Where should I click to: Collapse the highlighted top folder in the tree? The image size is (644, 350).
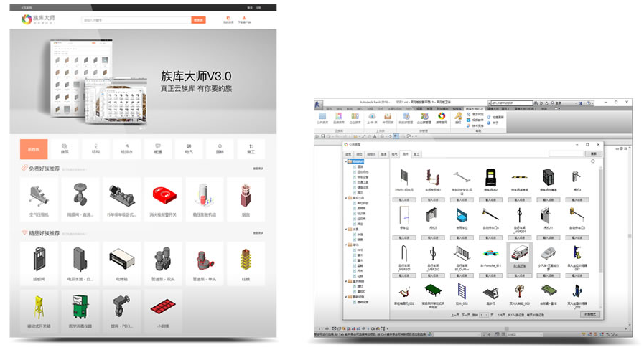click(346, 161)
